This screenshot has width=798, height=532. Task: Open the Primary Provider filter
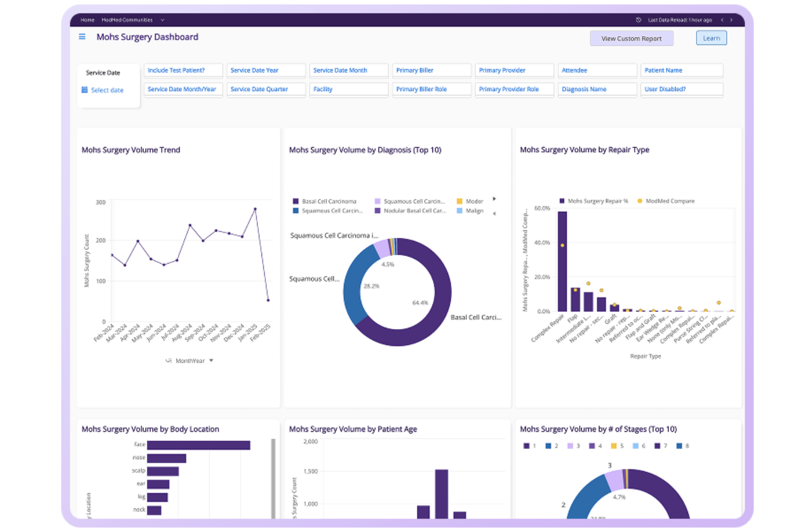515,71
